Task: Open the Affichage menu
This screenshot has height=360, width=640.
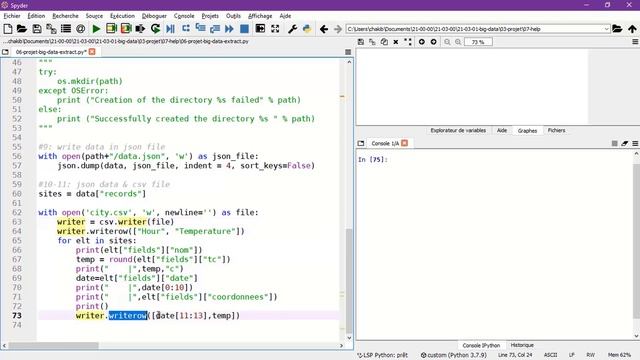Action: (260, 16)
